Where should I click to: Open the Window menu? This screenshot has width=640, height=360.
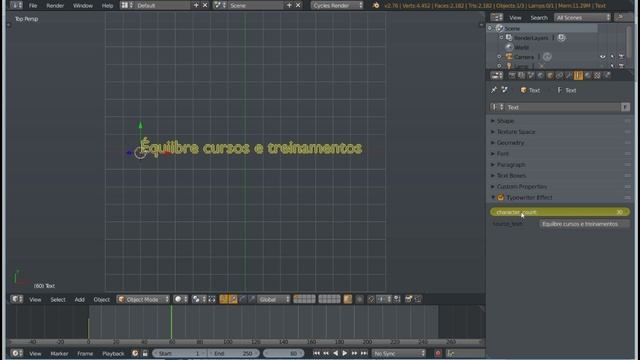83,5
